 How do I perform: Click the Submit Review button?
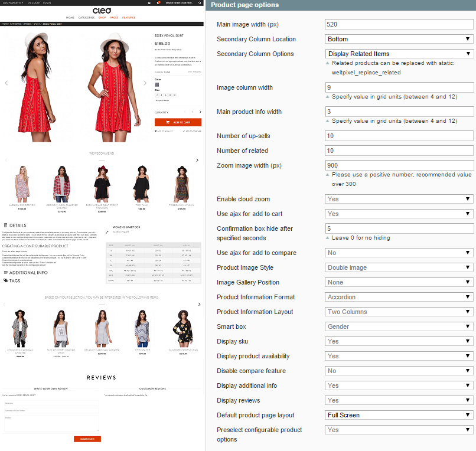(87, 439)
